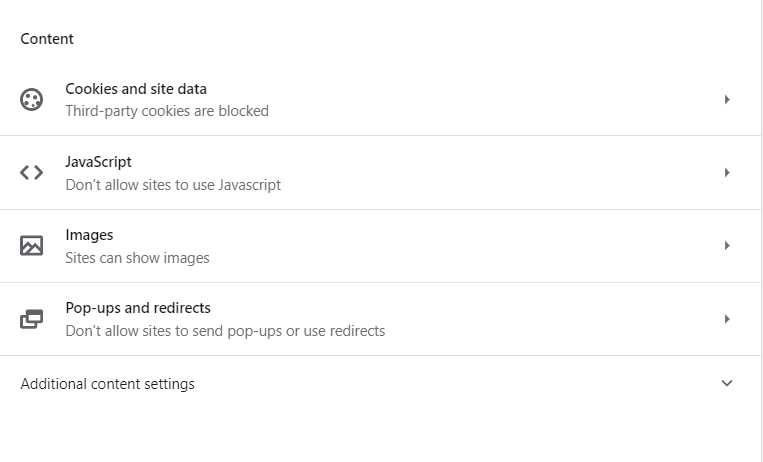Open the Images settings title
Image resolution: width=763 pixels, height=462 pixels.
89,235
